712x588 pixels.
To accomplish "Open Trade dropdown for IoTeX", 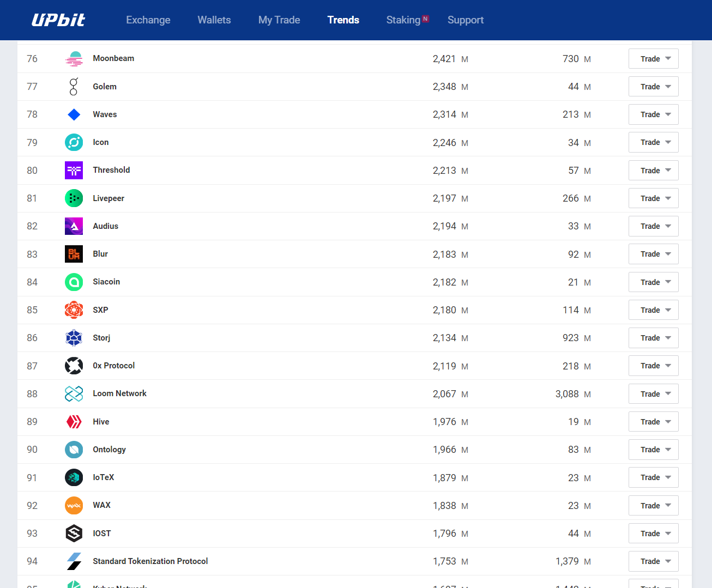I will click(x=654, y=477).
